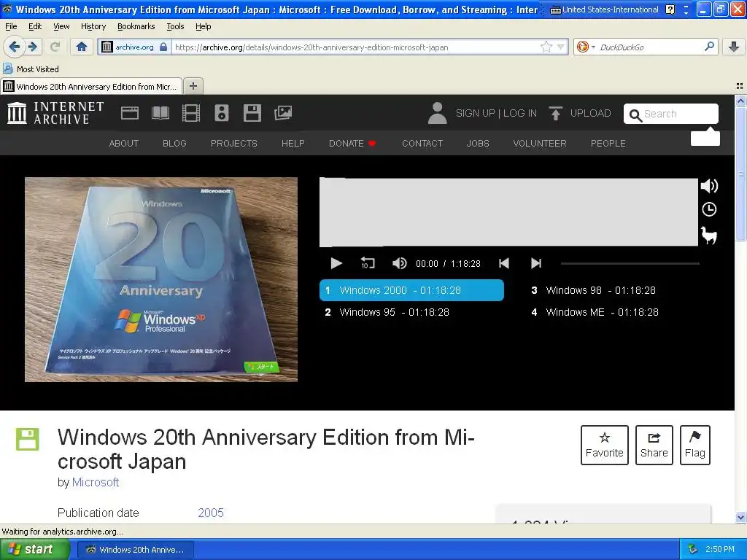747x560 pixels.
Task: Bookmark this page with the star icon
Action: (546, 47)
